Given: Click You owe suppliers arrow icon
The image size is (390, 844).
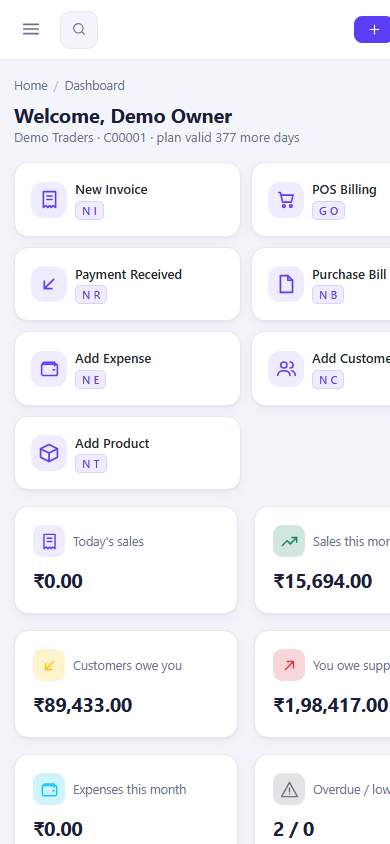Looking at the screenshot, I should [289, 665].
